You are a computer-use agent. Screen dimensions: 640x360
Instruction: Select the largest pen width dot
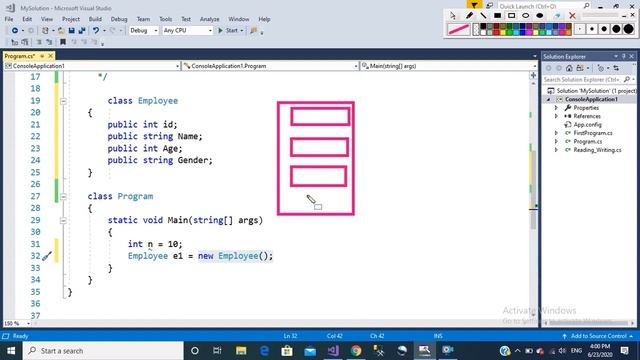click(x=628, y=29)
